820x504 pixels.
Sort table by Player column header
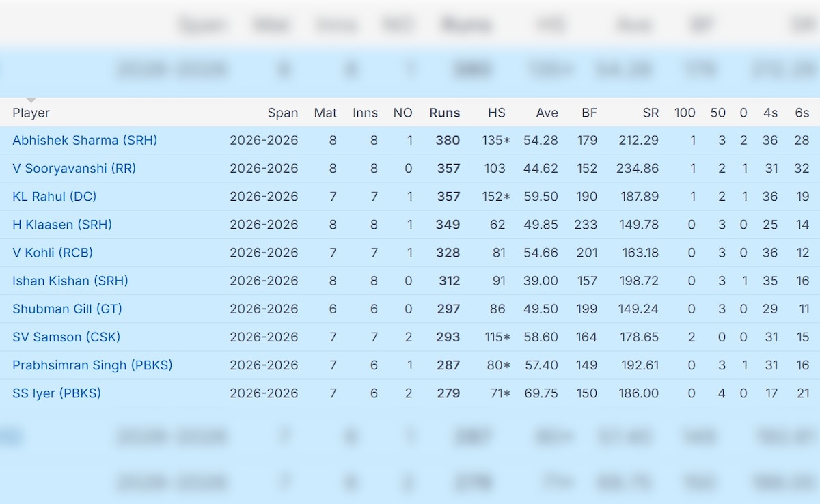click(31, 113)
